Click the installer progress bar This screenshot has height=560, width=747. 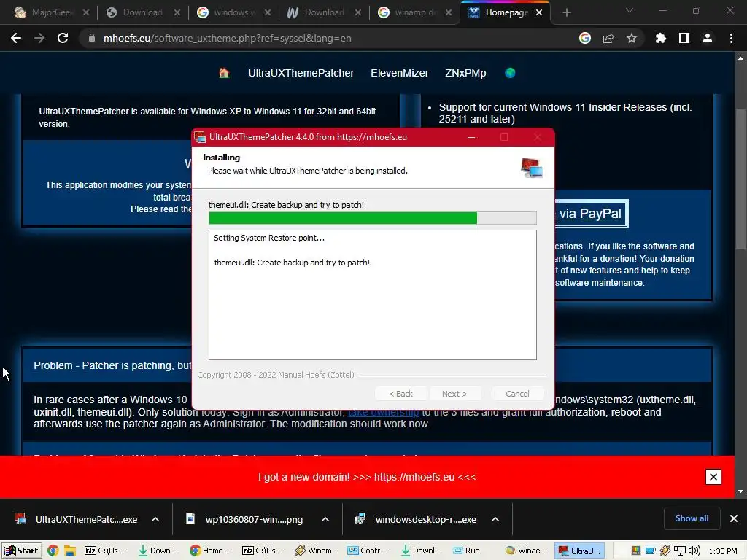pyautogui.click(x=373, y=217)
